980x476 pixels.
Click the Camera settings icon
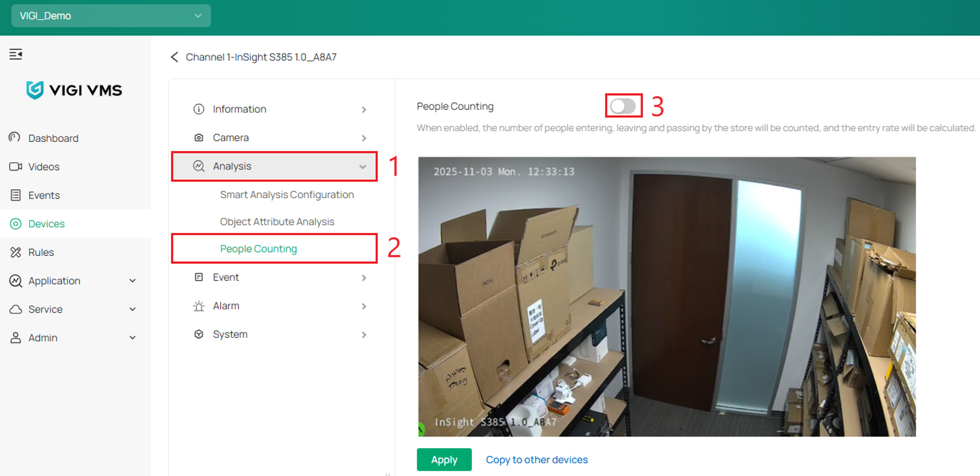coord(198,138)
